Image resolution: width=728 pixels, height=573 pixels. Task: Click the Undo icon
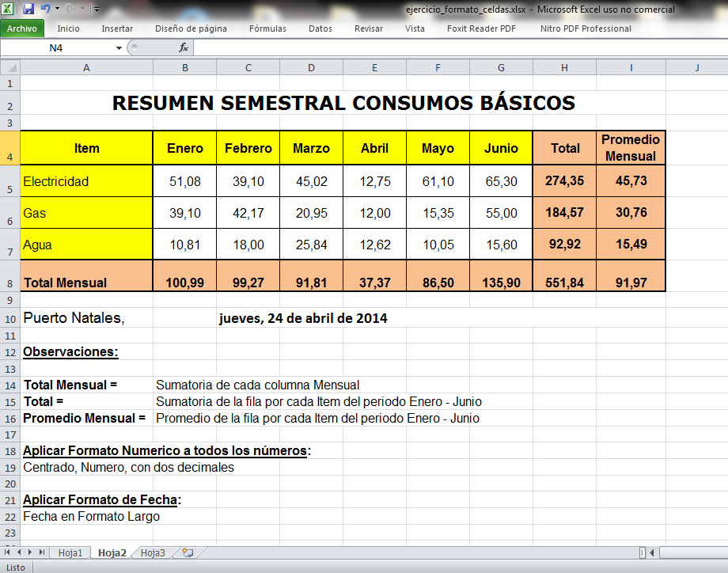(x=46, y=8)
